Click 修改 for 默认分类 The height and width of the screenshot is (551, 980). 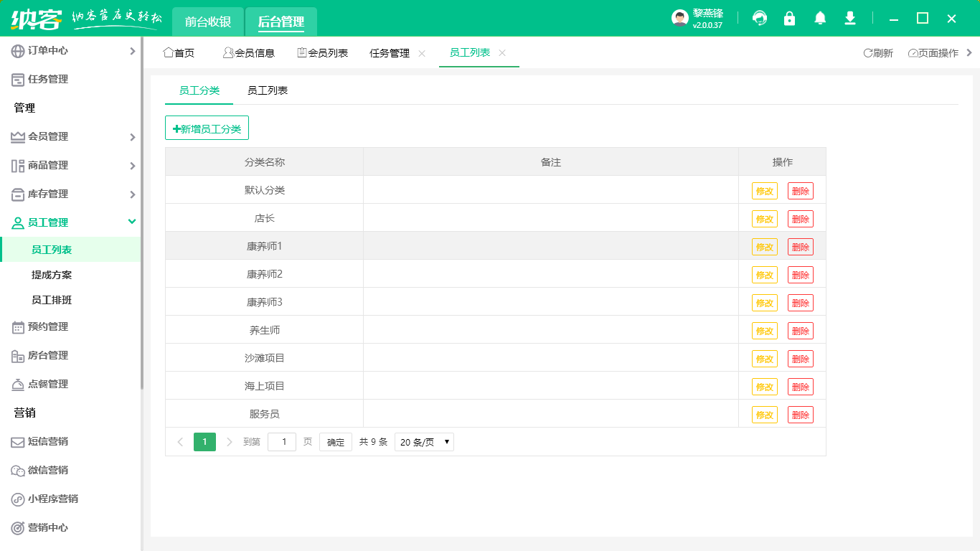(765, 191)
